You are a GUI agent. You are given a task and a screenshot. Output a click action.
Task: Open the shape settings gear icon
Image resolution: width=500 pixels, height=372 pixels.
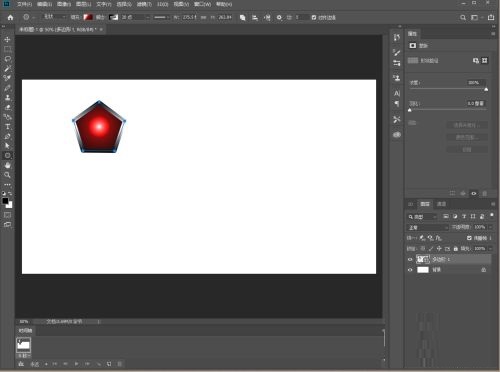[279, 17]
